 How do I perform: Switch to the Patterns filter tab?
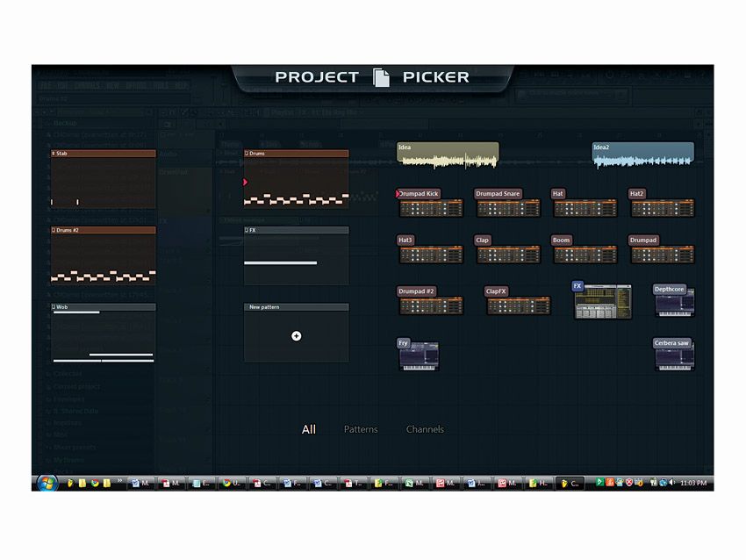click(361, 429)
